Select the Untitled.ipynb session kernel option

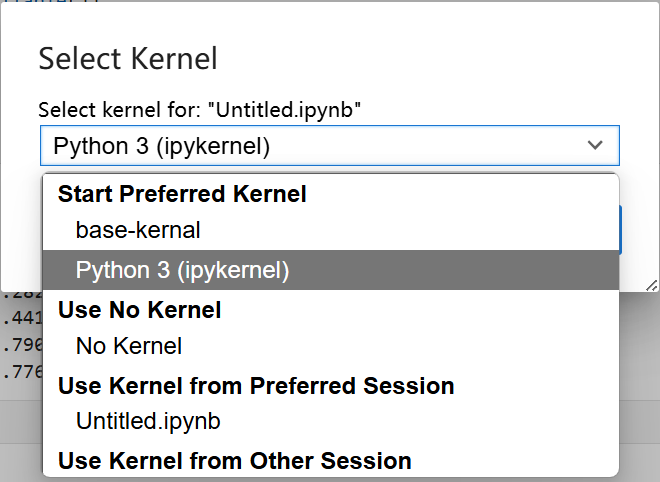point(148,421)
